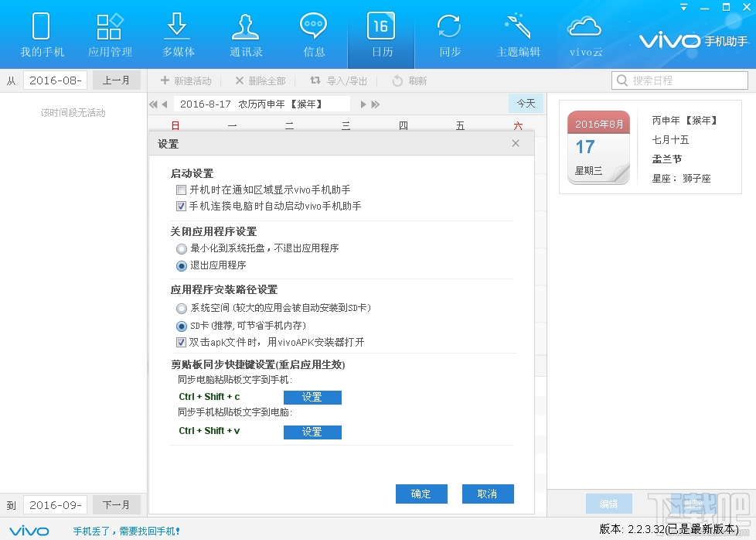Image resolution: width=756 pixels, height=540 pixels.
Task: Go to next year double arrow
Action: tap(376, 104)
